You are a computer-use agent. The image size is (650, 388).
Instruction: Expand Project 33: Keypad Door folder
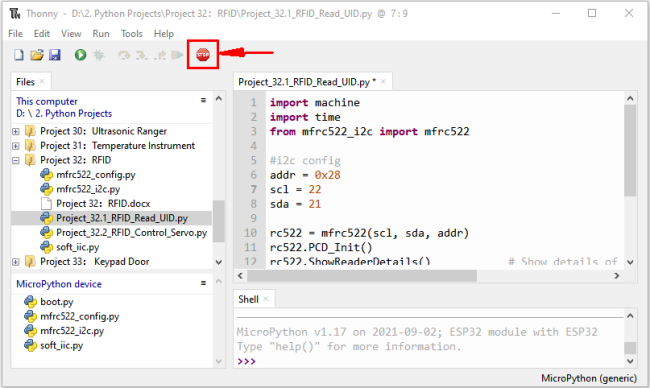click(16, 262)
